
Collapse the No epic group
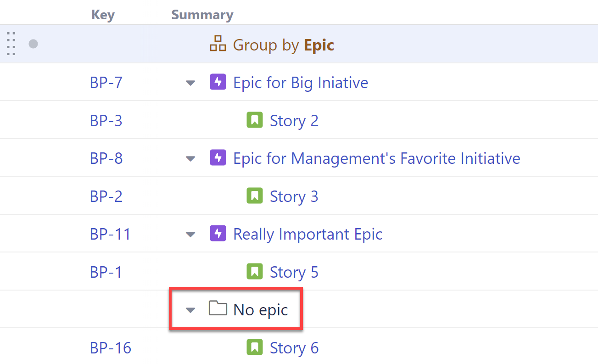coord(190,310)
